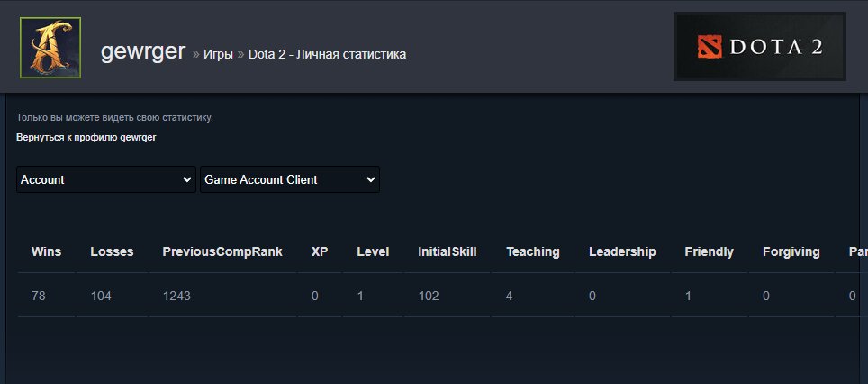Click the Wins column header

47,252
